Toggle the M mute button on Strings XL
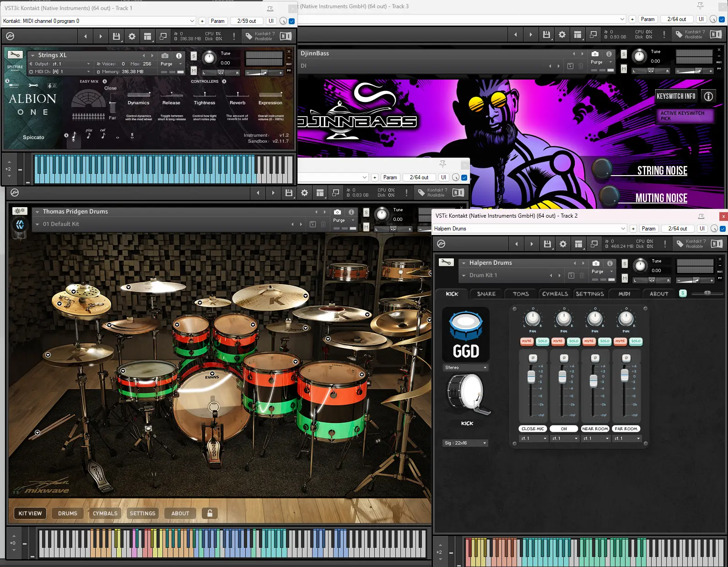The height and width of the screenshot is (567, 728). 194,70
